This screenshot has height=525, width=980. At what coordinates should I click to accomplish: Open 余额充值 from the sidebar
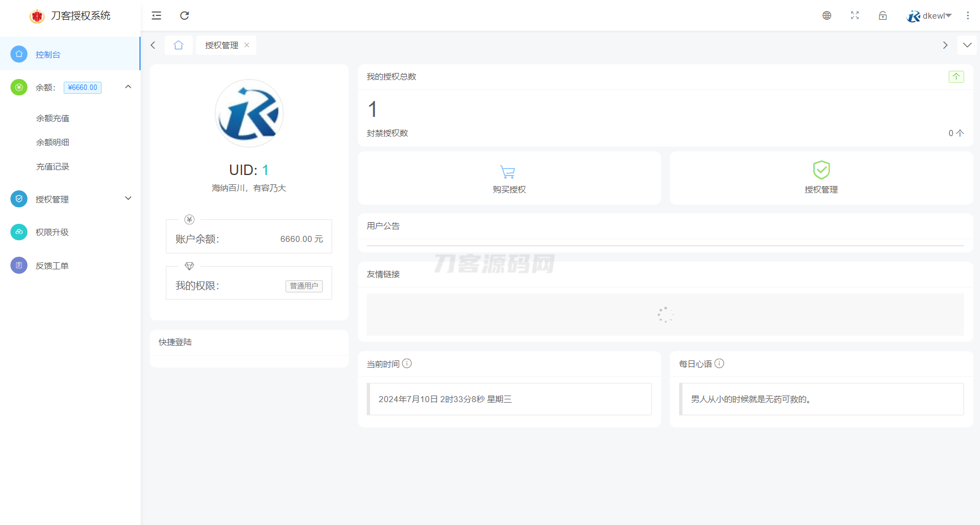(53, 118)
